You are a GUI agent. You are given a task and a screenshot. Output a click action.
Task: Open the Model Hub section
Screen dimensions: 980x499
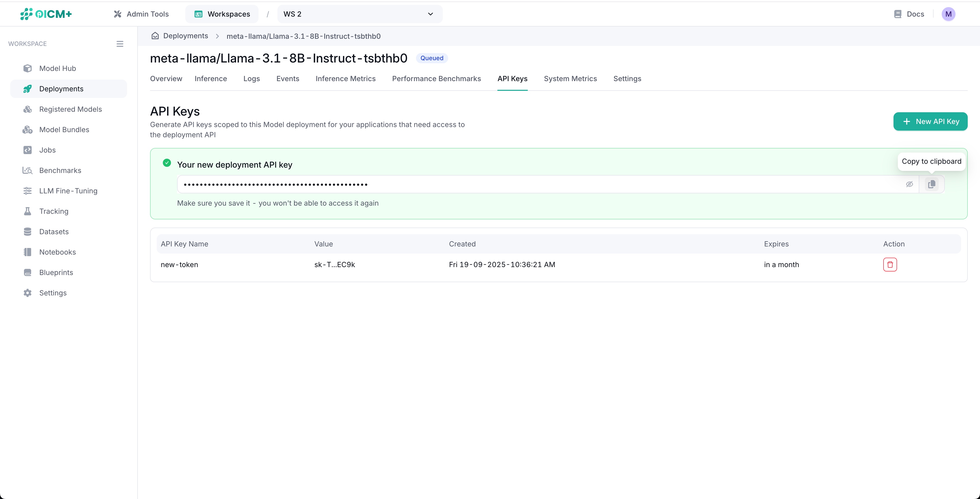57,68
